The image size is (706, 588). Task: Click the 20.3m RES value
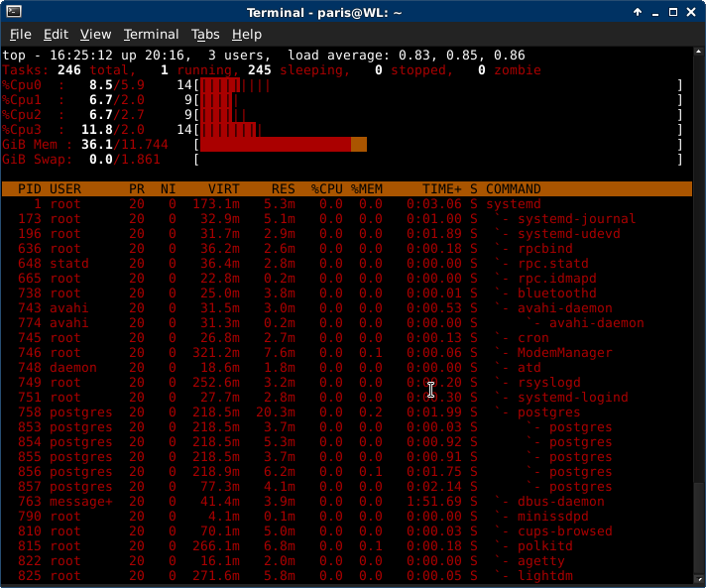[276, 412]
